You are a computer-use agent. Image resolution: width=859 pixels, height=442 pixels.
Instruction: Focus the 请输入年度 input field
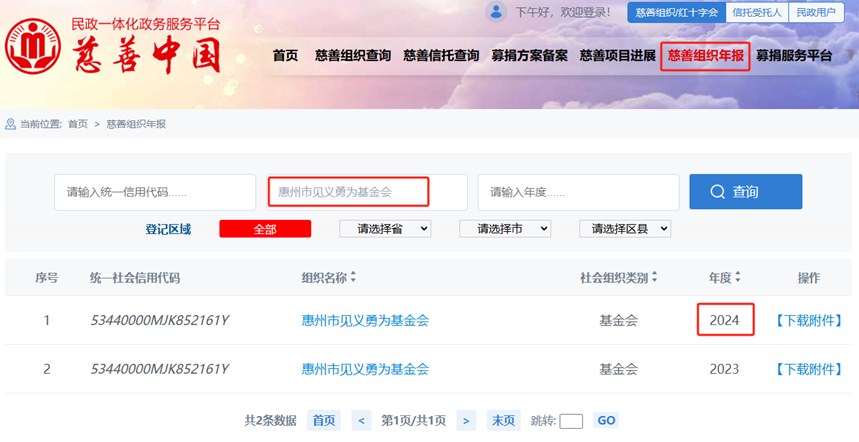579,192
